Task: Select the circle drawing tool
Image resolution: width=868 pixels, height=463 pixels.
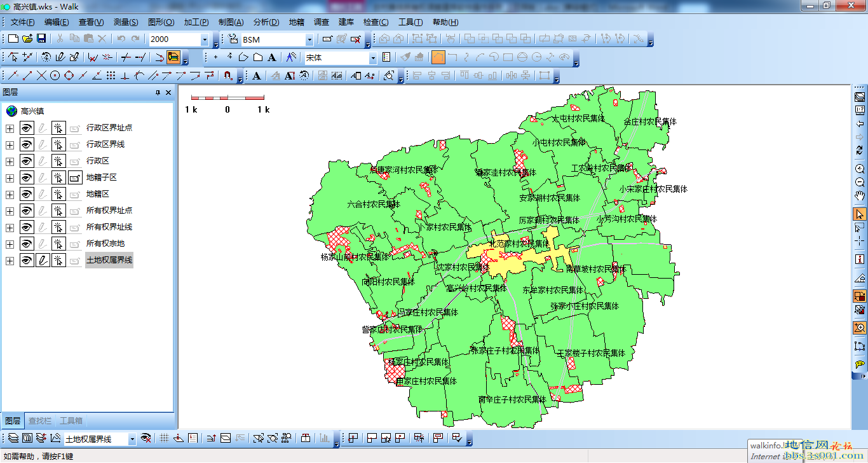Action: pos(55,76)
